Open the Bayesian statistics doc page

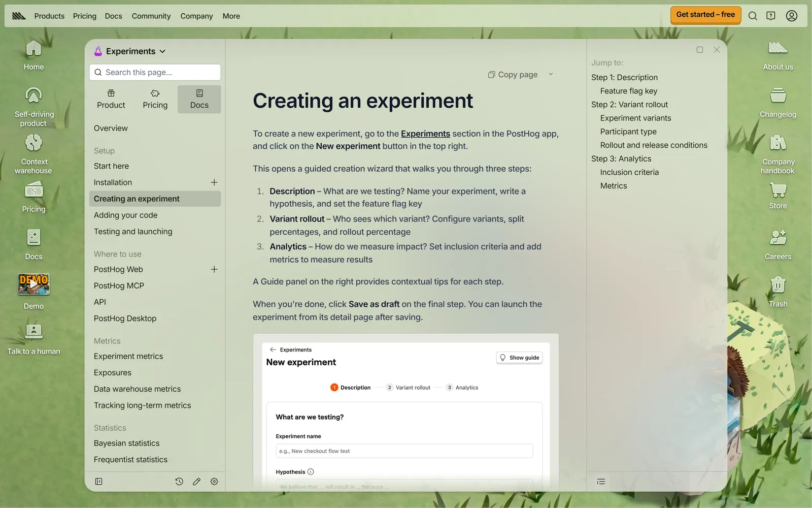[x=126, y=443]
